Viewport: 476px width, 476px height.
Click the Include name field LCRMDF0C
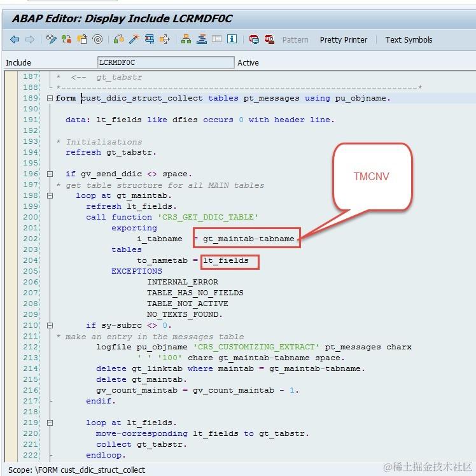tap(165, 62)
